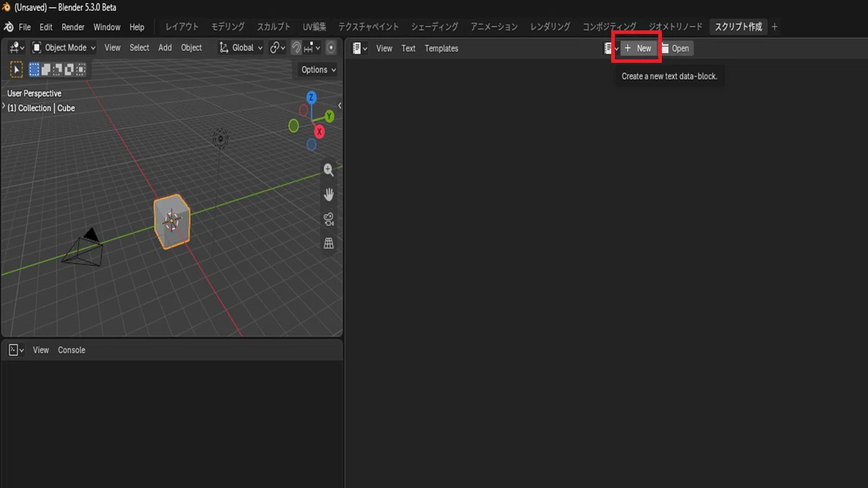Switch to the スカルプト workspace tab

[273, 27]
